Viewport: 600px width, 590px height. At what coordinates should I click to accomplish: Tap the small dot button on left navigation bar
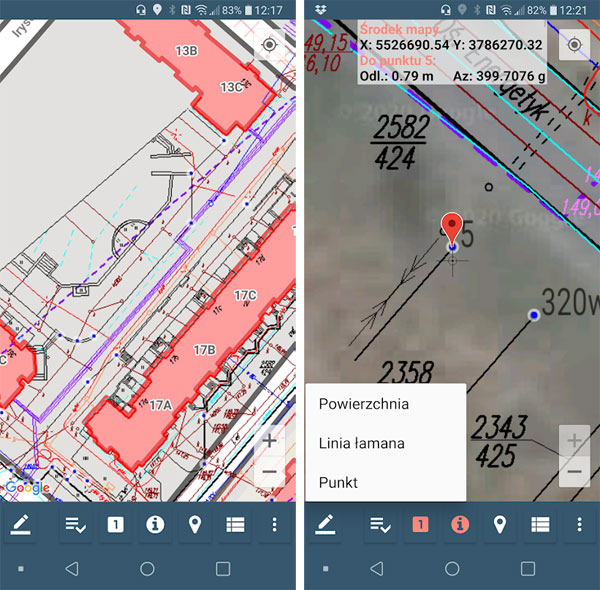point(21,569)
